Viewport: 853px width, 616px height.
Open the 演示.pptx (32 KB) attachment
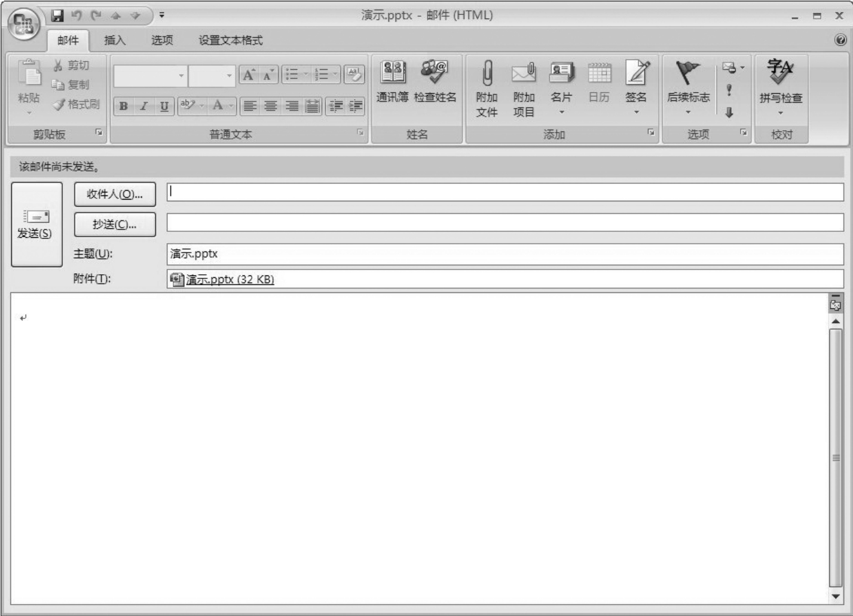pyautogui.click(x=222, y=279)
